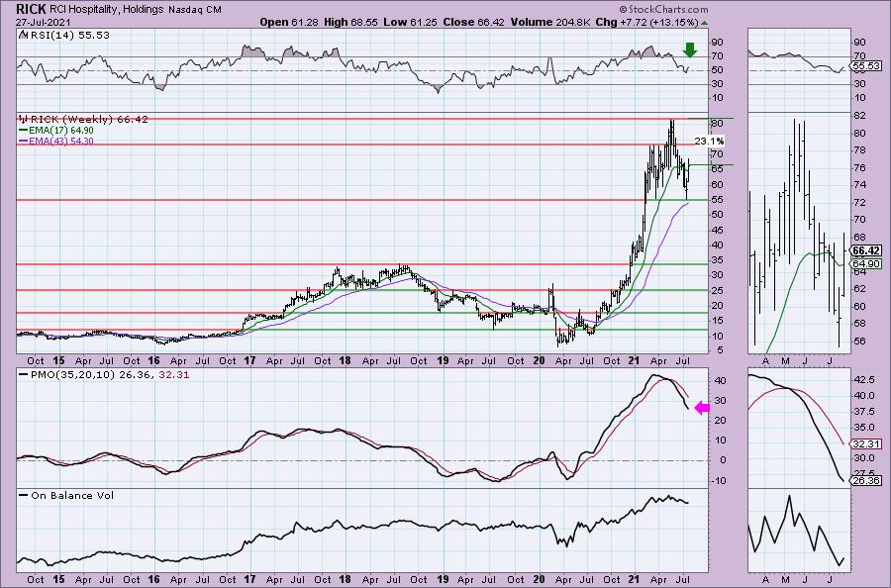Click the 32.31 PMO signal value tag
This screenshot has width=891, height=588.
coord(866,443)
